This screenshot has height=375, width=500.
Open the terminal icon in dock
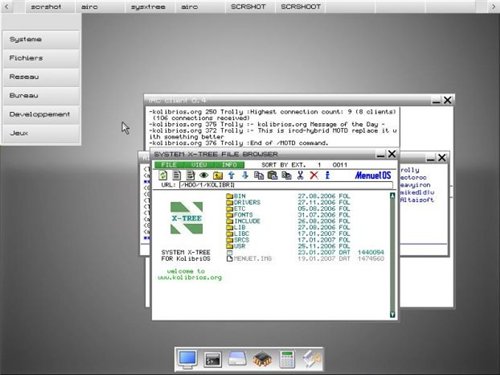point(213,360)
